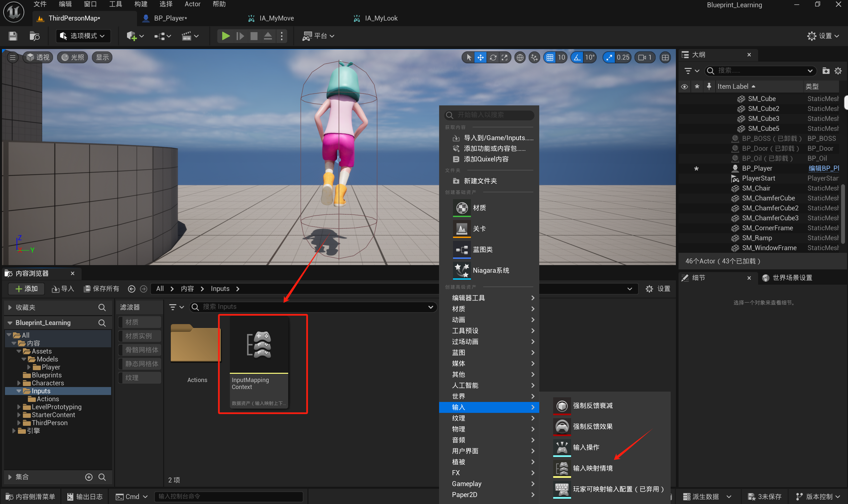
Task: Open the 选项模式 mode dropdown
Action: point(83,36)
